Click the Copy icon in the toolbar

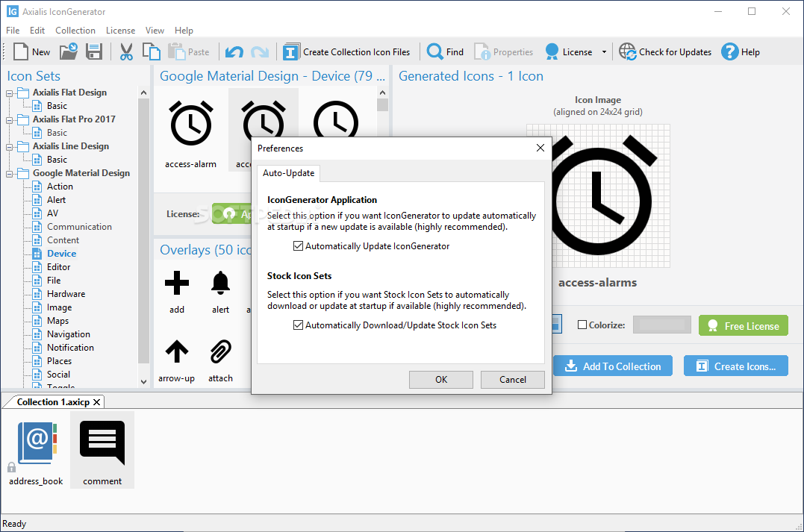click(x=152, y=51)
